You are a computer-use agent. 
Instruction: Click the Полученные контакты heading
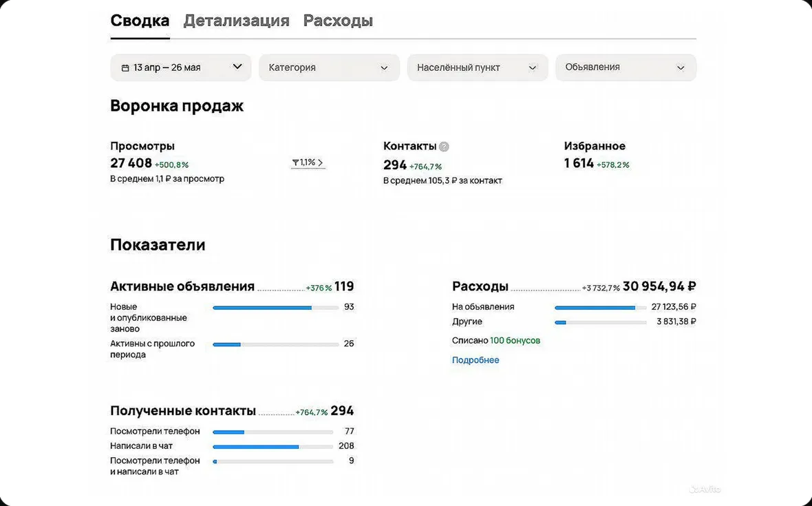[183, 411]
